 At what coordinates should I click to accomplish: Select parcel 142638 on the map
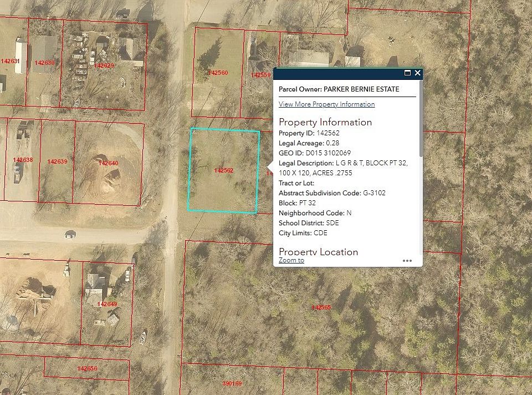pyautogui.click(x=23, y=160)
